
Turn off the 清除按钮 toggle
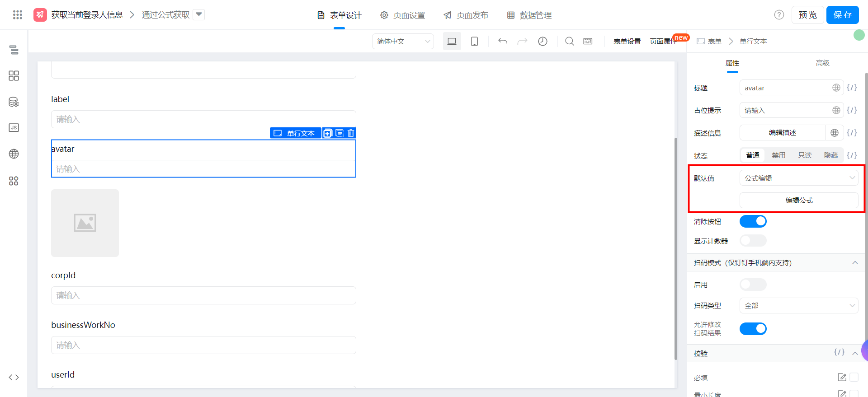coord(753,221)
